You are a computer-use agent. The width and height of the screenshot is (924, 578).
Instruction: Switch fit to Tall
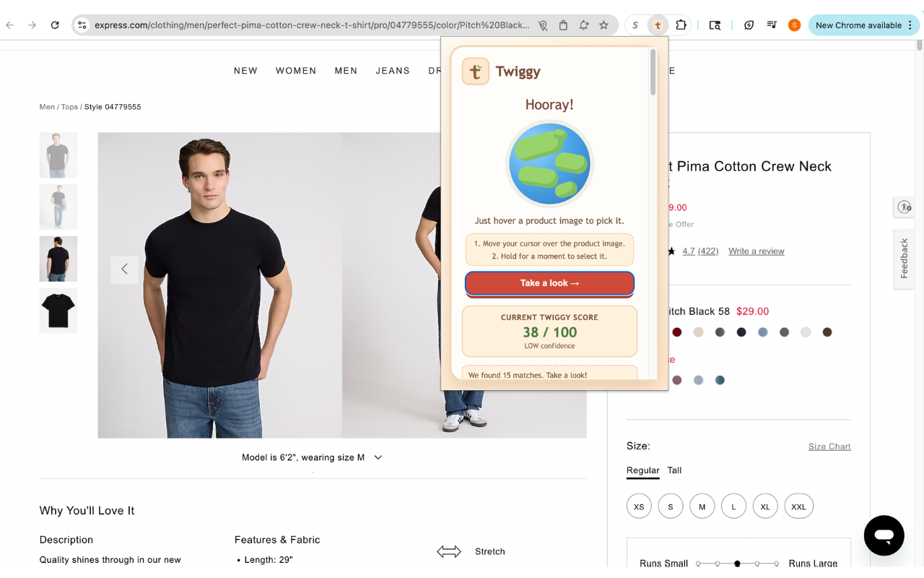point(674,470)
